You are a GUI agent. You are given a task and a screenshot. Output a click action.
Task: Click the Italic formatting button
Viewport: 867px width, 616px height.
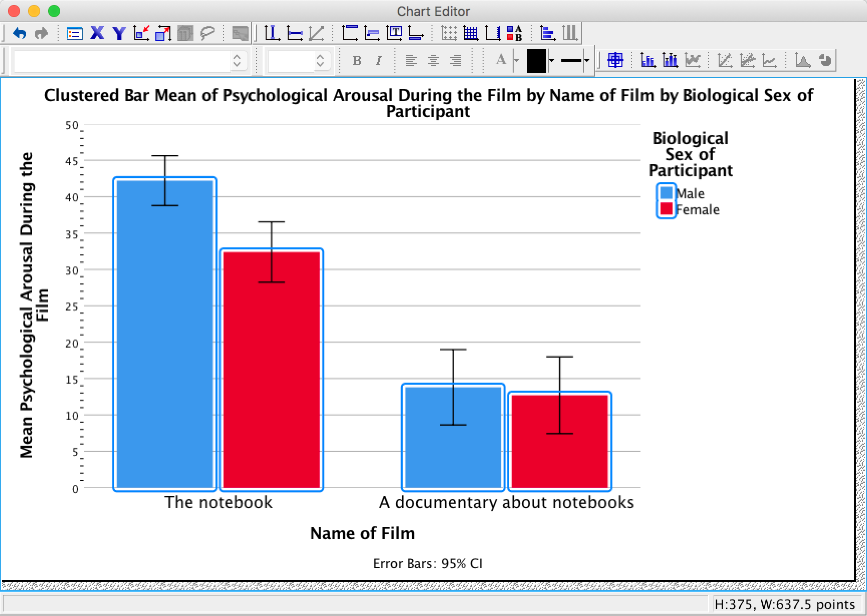point(378,61)
